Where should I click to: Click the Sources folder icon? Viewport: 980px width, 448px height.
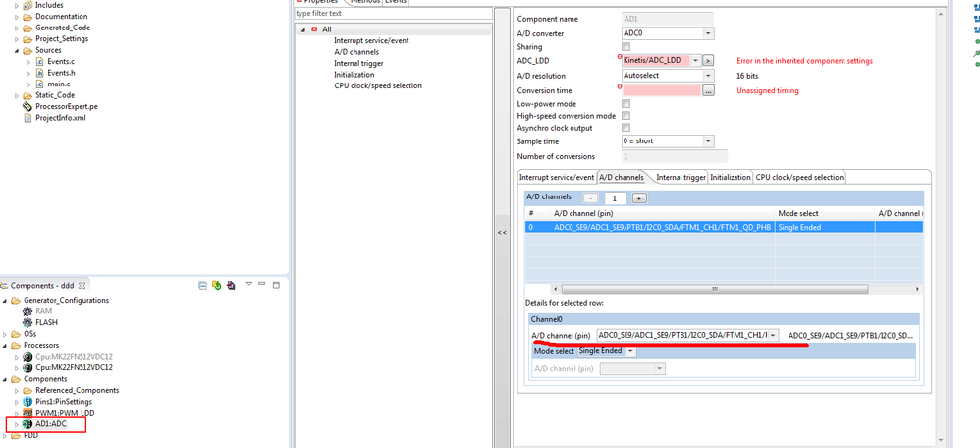(27, 50)
